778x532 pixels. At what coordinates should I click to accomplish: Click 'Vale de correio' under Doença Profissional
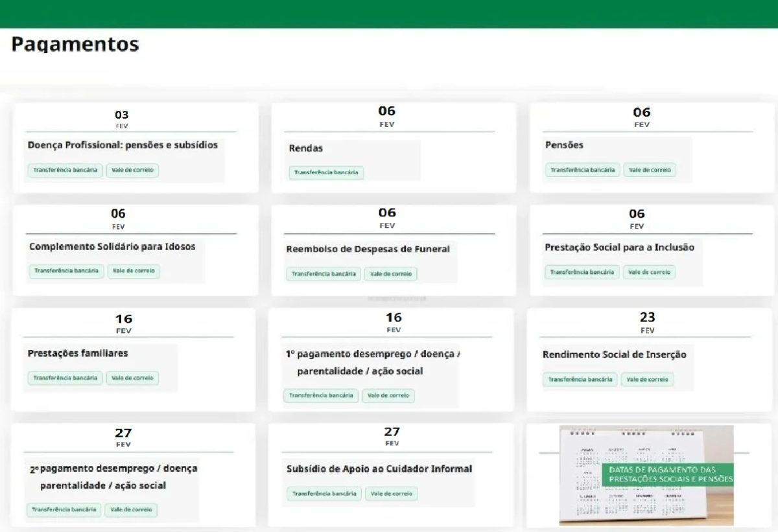pos(133,170)
